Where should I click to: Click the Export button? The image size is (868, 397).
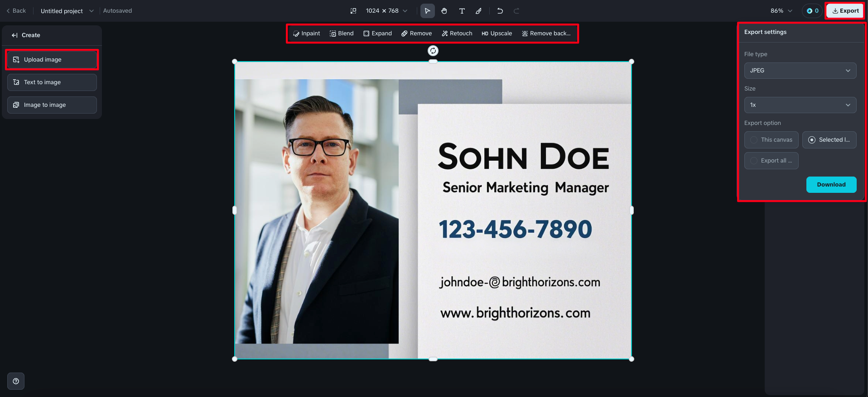[845, 11]
